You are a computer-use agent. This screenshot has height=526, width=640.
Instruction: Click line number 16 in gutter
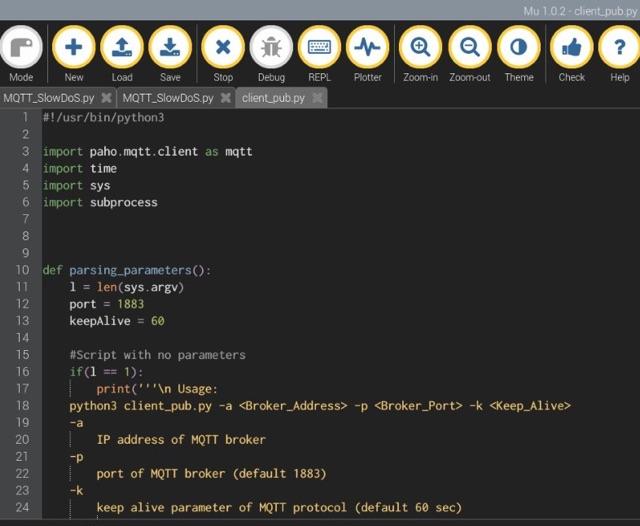coord(22,372)
